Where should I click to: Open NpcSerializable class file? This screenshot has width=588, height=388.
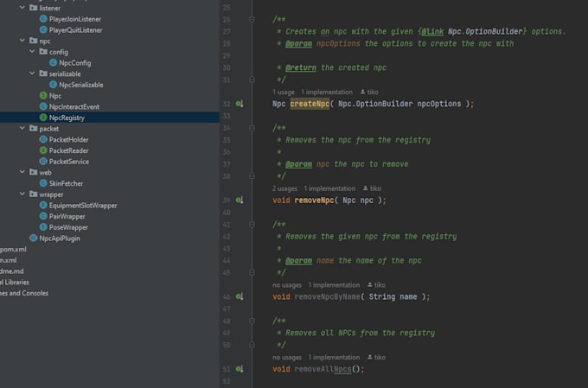[81, 85]
